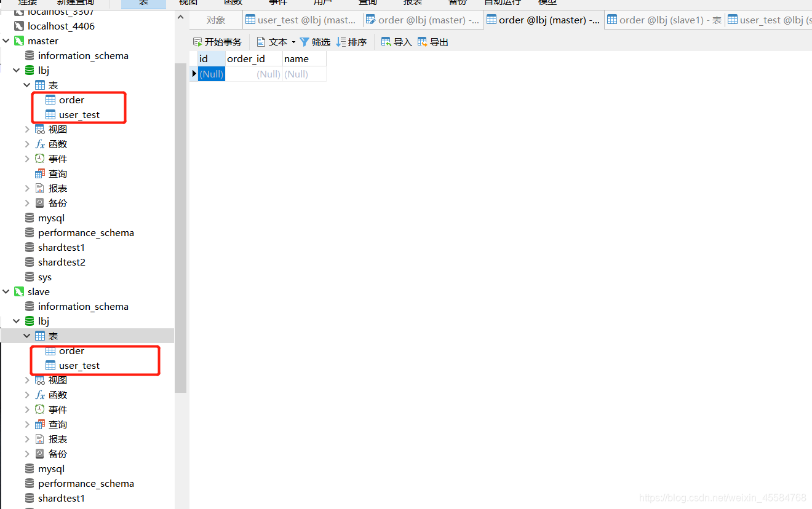Collapse the lbj database under master

(17, 70)
